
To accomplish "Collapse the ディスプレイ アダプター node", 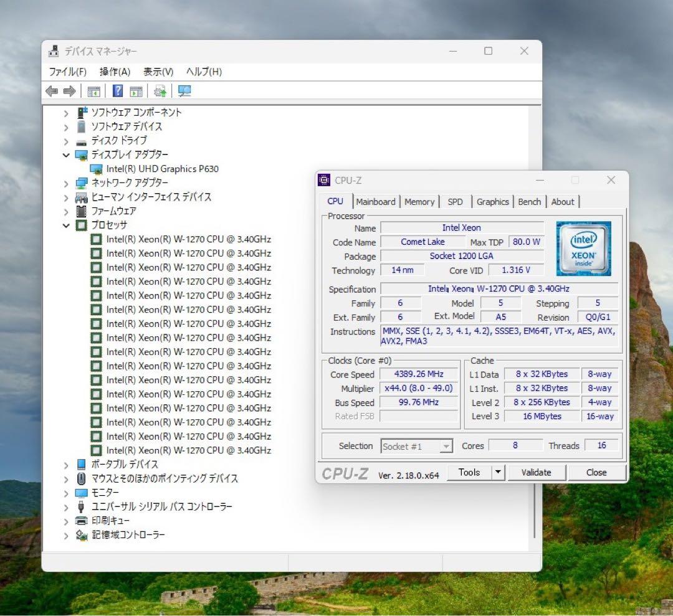I will tap(65, 155).
